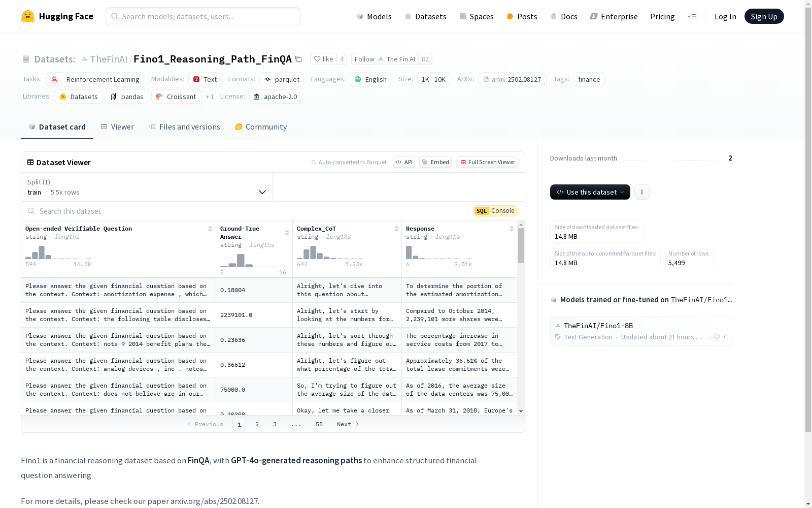Select the pandas library tag
Viewport: 812px width, 508px height.
point(127,97)
